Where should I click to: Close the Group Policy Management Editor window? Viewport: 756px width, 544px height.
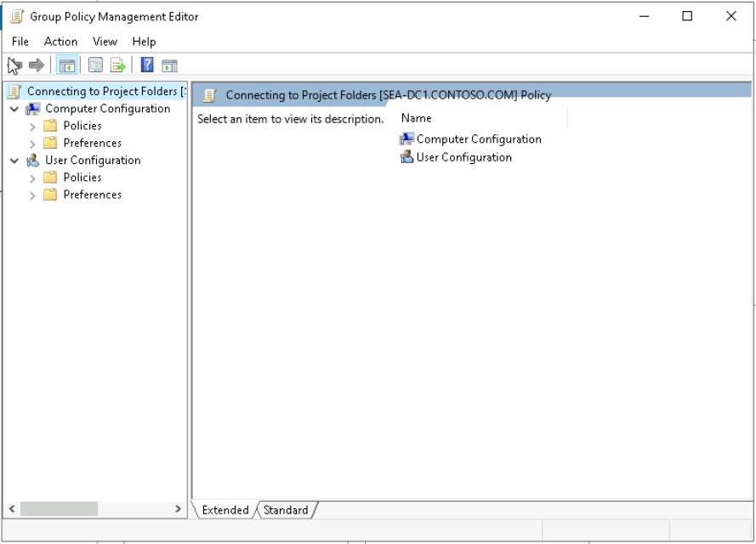731,16
